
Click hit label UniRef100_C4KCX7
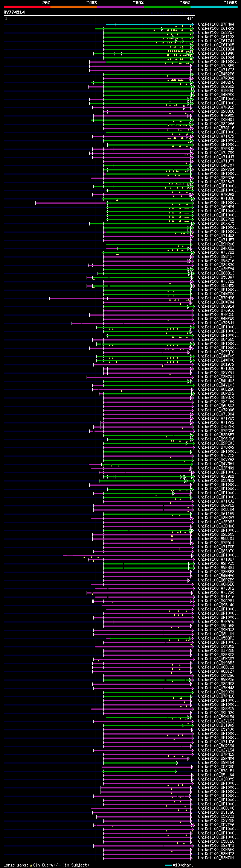(x=216, y=166)
